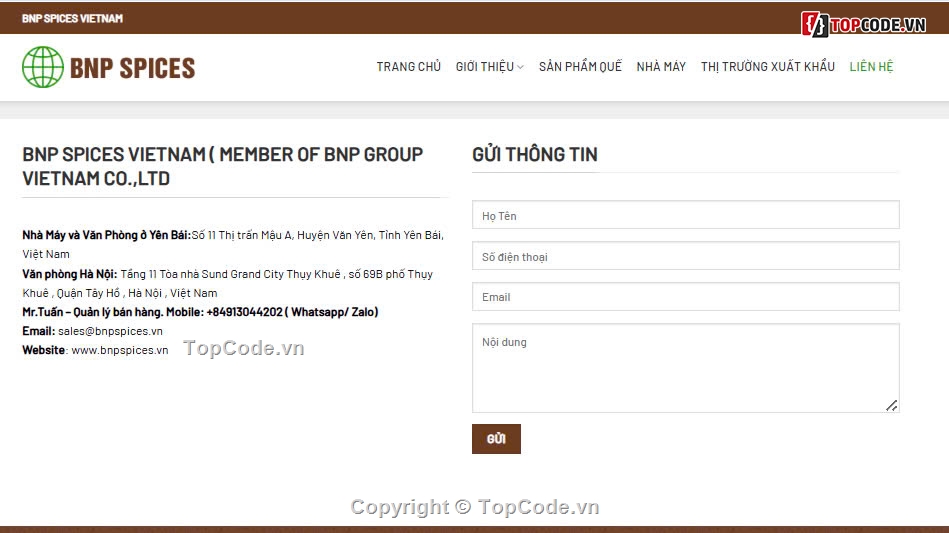Expand the GIỚI THIỆU dropdown chevron

click(x=520, y=67)
